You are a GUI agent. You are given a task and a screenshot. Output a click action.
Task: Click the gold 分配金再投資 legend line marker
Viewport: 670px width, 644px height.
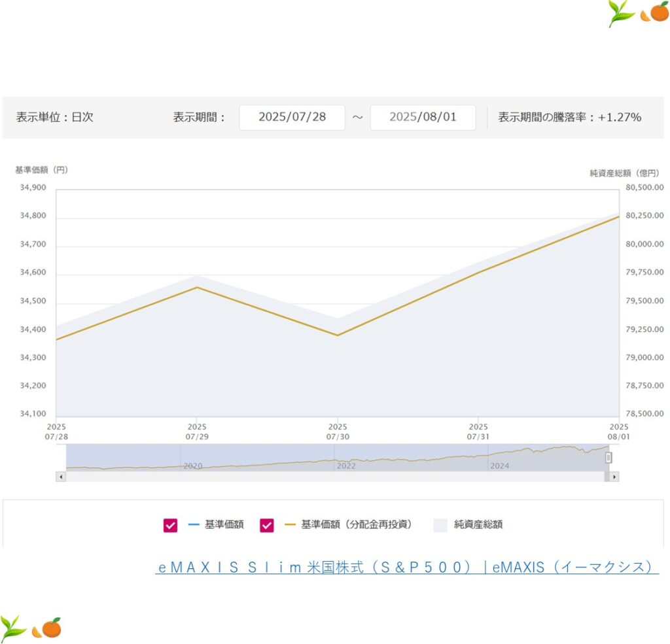[290, 524]
